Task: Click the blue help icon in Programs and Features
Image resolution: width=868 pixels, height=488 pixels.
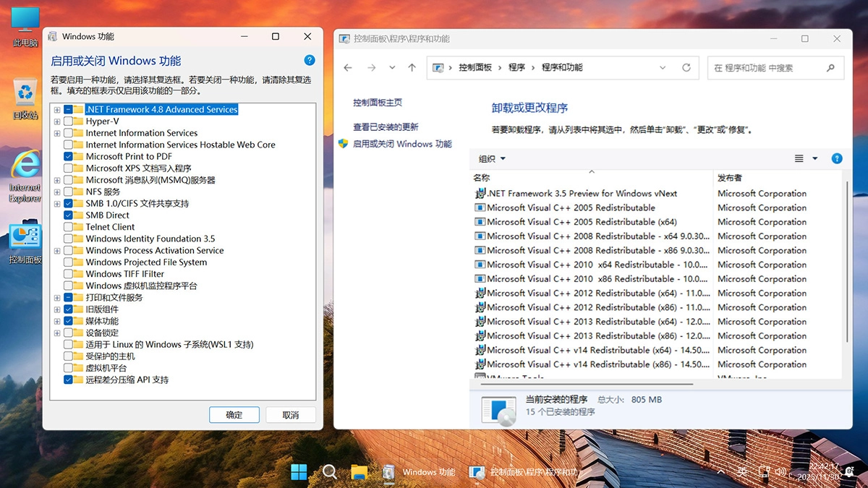Action: (837, 158)
